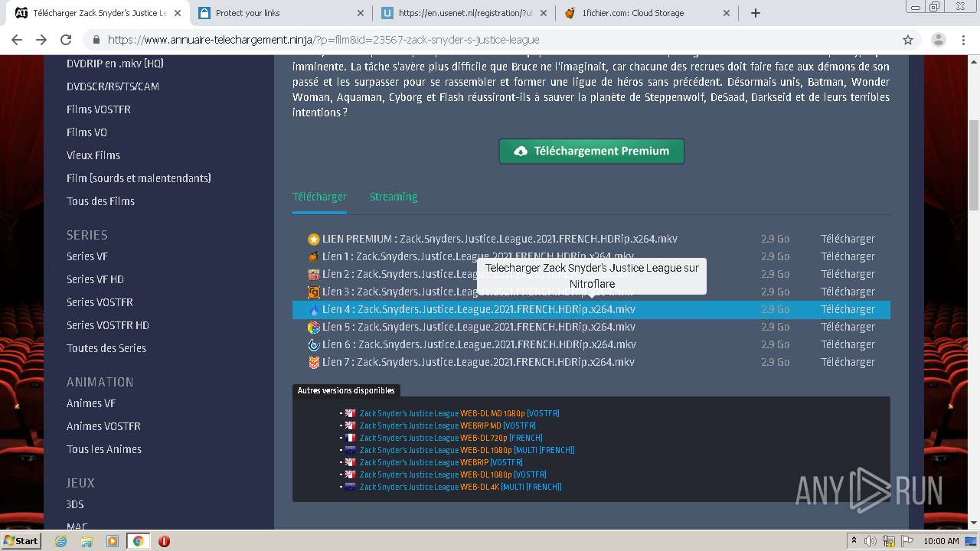Viewport: 980px width, 551px height.
Task: Open DVDSCR/R5/TS/CAM category
Action: pyautogui.click(x=113, y=86)
